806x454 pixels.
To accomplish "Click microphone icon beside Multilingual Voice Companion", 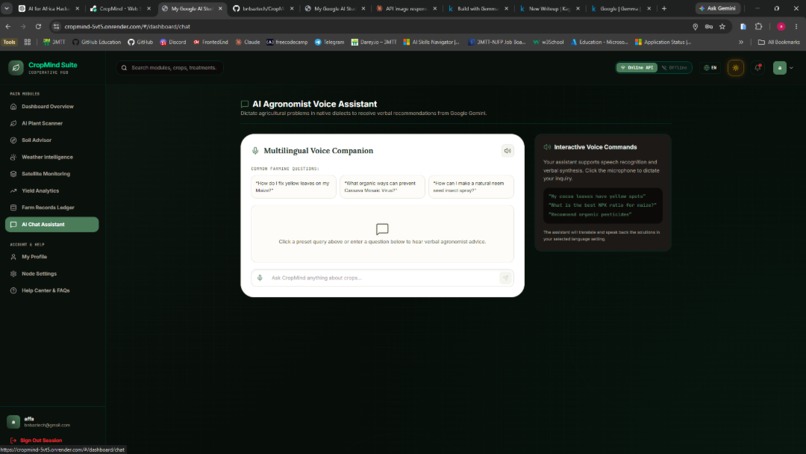I will click(x=255, y=151).
